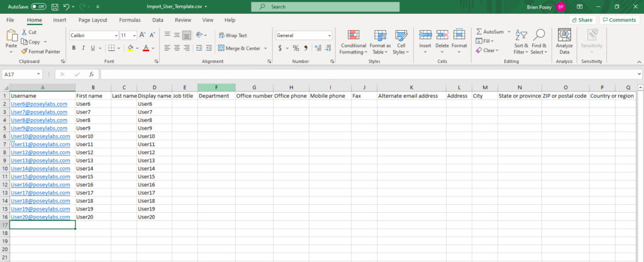Image resolution: width=644 pixels, height=262 pixels.
Task: Click Delete cells icon
Action: 442,35
